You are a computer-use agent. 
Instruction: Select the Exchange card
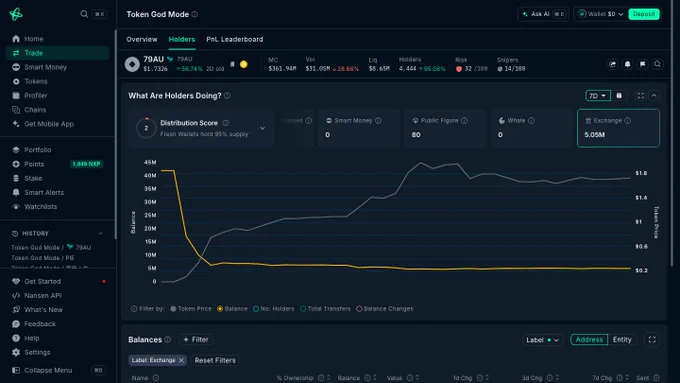click(x=618, y=128)
